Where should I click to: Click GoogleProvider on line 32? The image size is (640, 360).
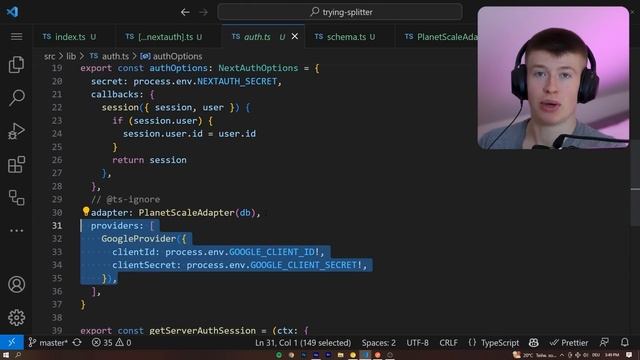point(138,239)
